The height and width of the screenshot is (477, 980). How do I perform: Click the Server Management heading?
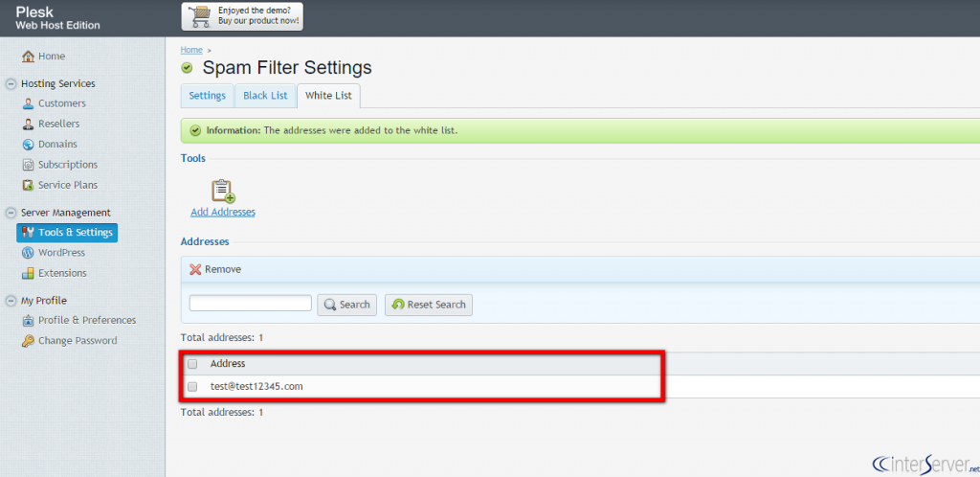click(x=66, y=213)
